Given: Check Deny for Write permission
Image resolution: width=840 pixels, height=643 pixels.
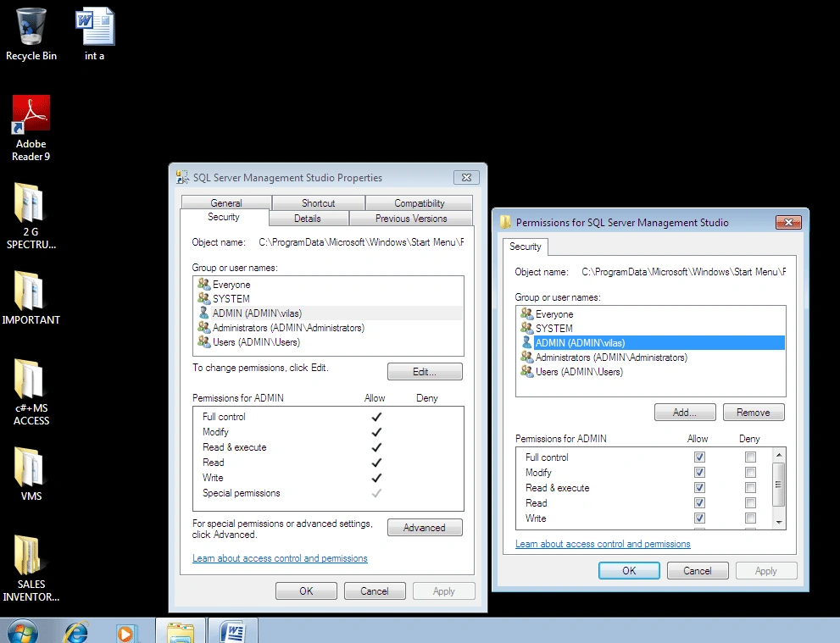Looking at the screenshot, I should click(750, 518).
